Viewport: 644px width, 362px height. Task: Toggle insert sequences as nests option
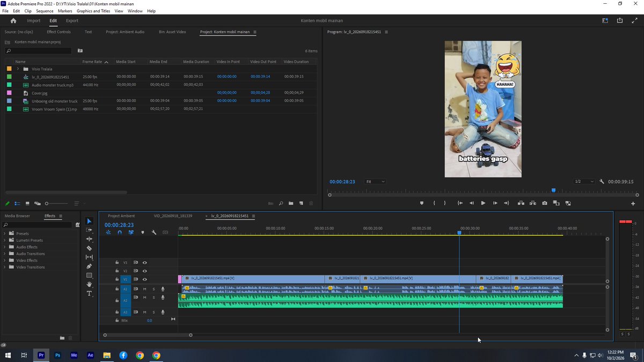coord(108,232)
